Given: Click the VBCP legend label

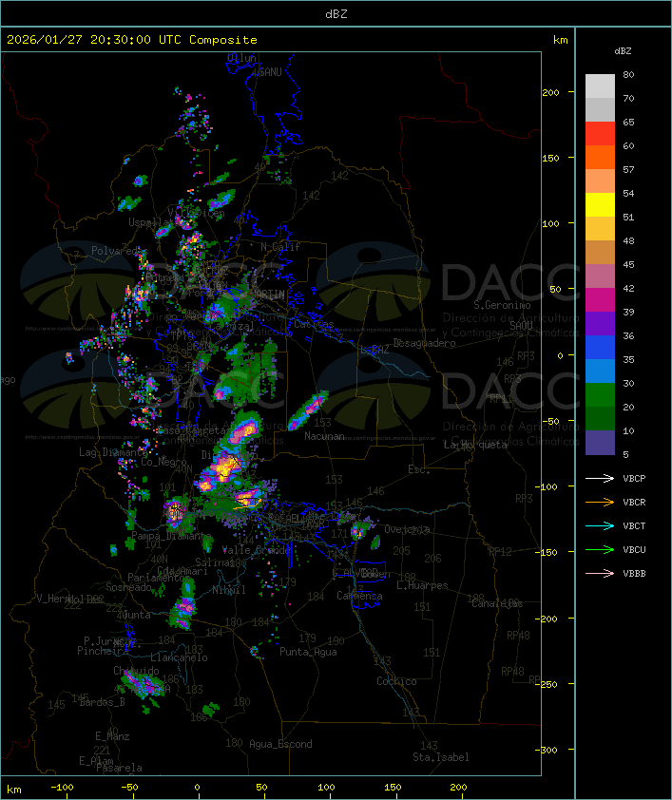Looking at the screenshot, I should (x=634, y=479).
